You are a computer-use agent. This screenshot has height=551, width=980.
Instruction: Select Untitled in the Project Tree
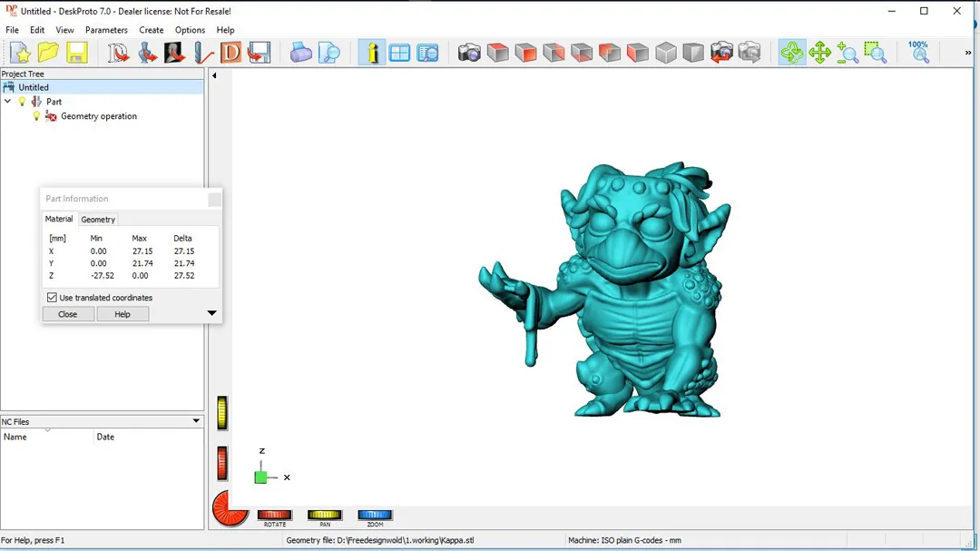coord(34,87)
